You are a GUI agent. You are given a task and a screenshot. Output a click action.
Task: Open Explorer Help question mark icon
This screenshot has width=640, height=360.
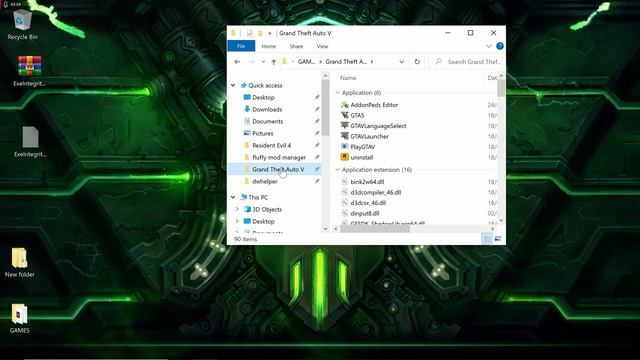[x=500, y=46]
